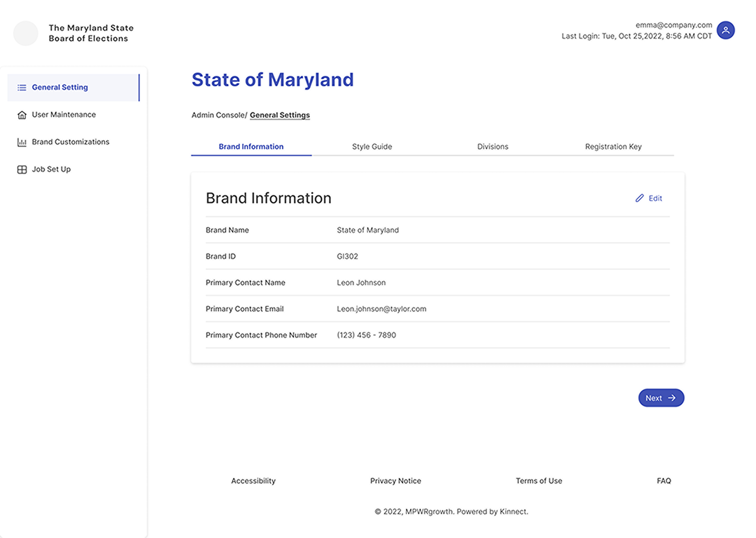
Task: Open the Privacy Notice link
Action: tap(395, 481)
